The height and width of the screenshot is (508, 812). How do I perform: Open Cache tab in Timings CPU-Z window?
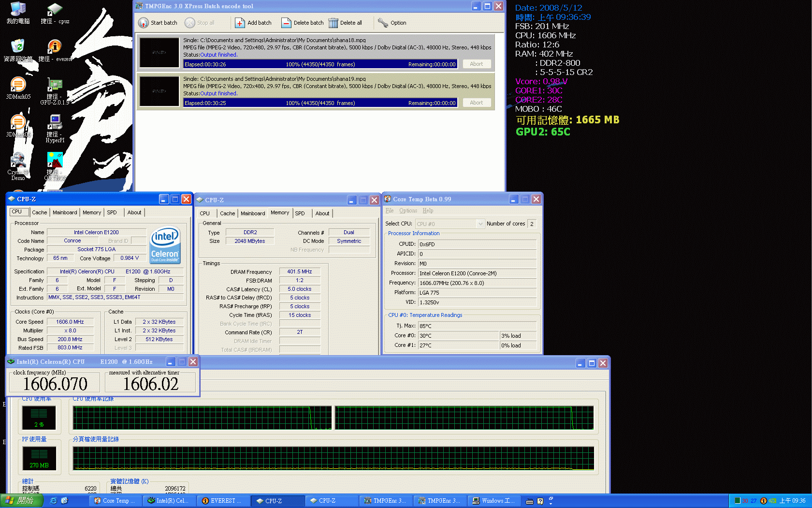coord(228,213)
